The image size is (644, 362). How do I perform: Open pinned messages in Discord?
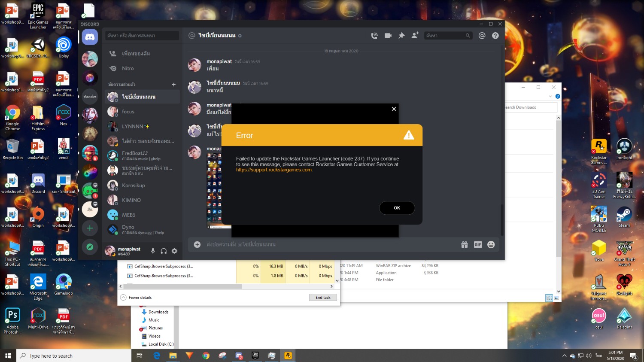401,36
